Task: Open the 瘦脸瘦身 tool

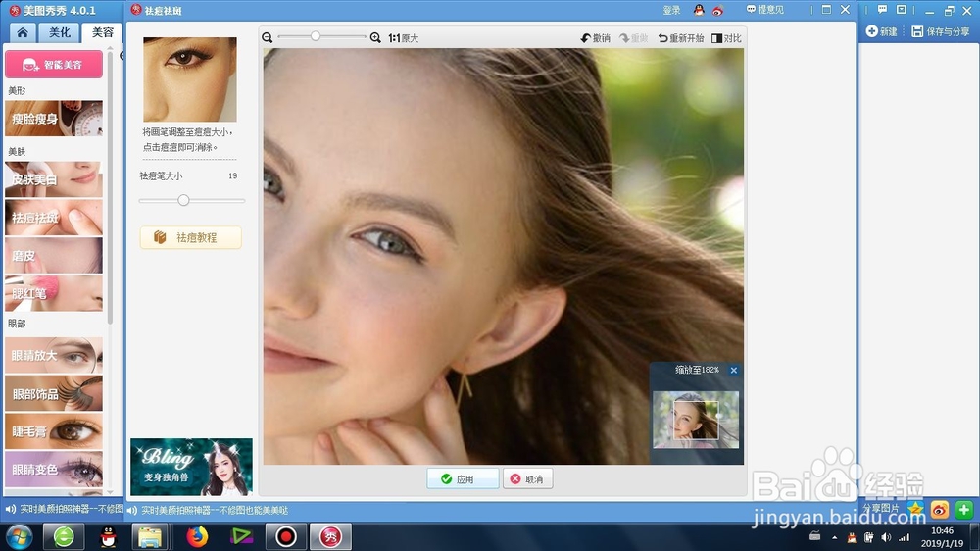Action: pyautogui.click(x=54, y=119)
